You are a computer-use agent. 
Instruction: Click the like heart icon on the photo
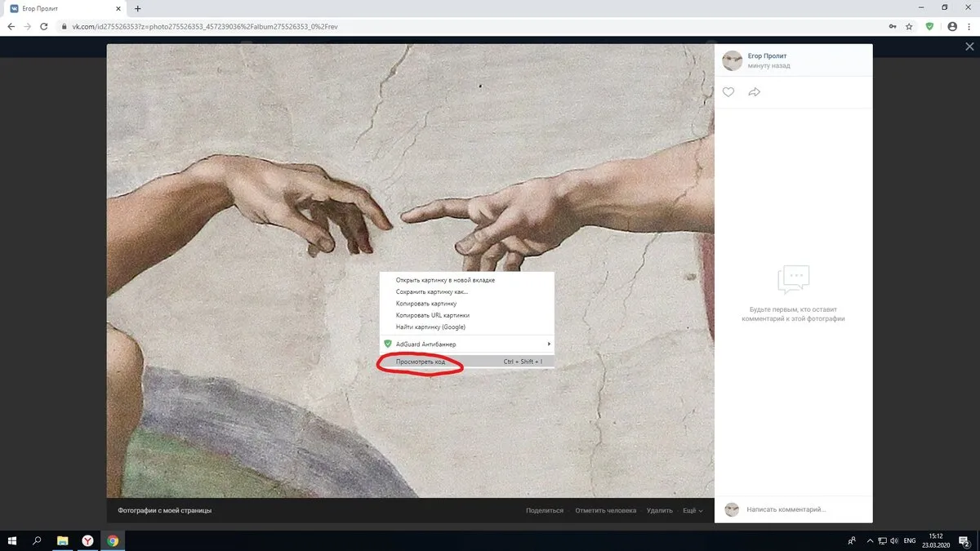pos(728,92)
